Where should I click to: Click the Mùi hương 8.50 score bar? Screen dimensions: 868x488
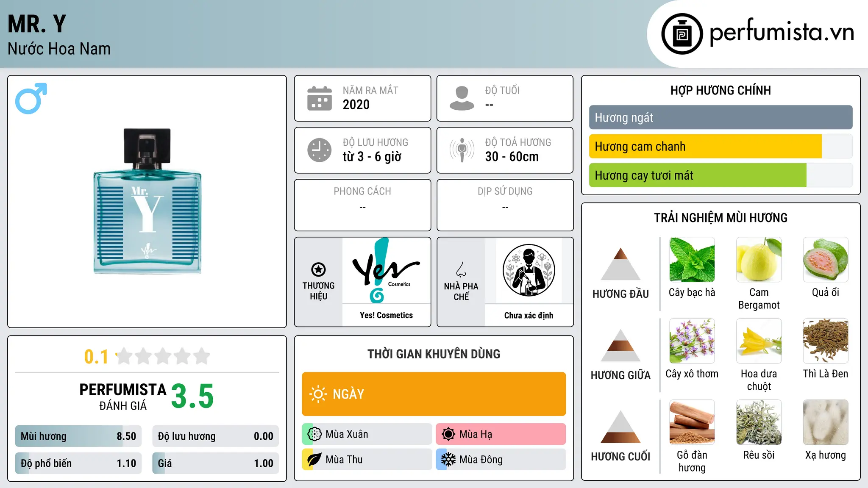(x=78, y=436)
